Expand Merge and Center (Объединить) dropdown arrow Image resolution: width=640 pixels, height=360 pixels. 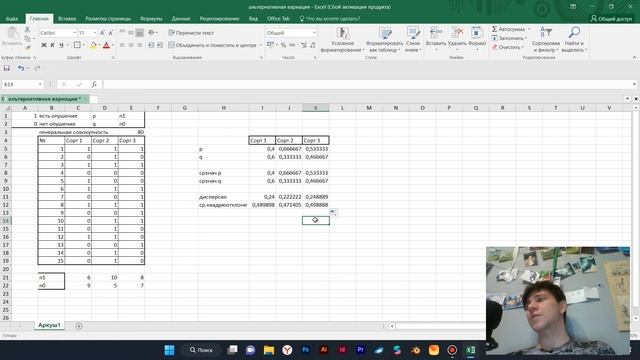[260, 45]
